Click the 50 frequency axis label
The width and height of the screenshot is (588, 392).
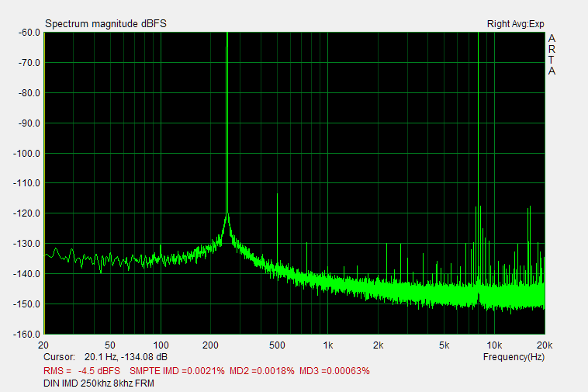pyautogui.click(x=110, y=345)
